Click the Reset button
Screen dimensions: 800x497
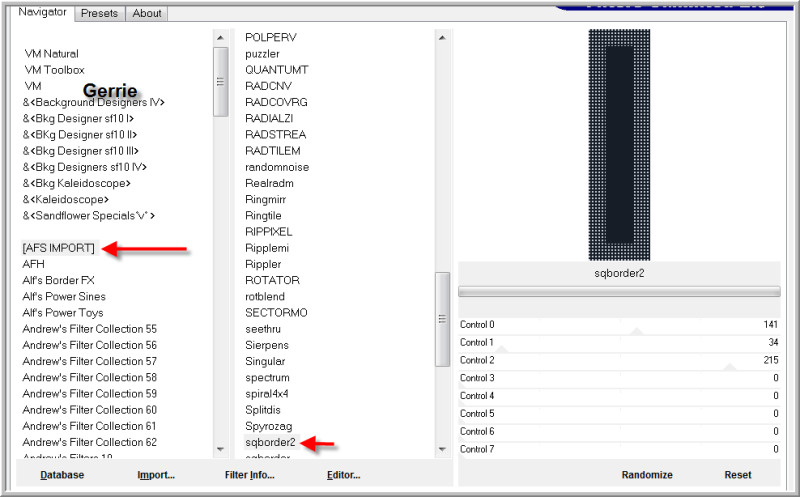(738, 475)
